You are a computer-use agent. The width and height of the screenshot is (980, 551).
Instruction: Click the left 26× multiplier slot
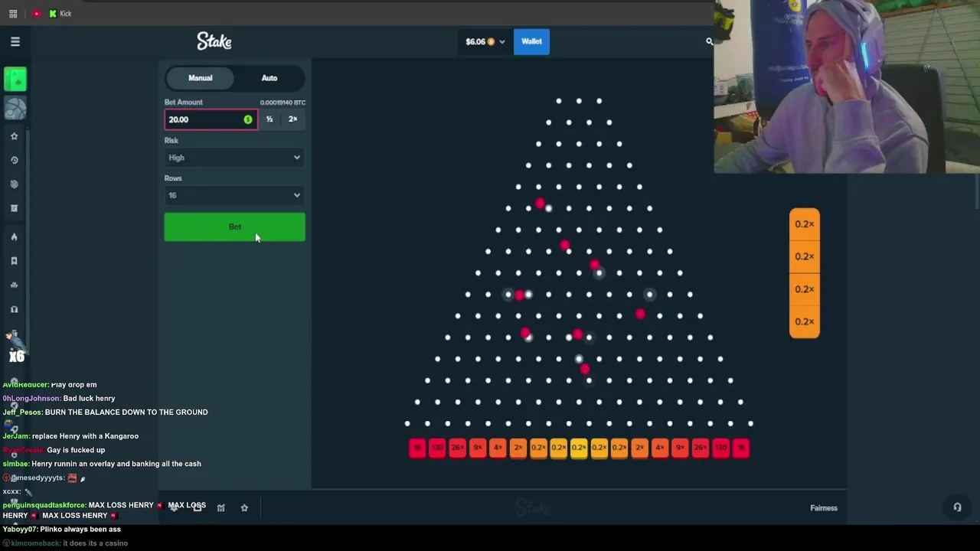tap(458, 448)
